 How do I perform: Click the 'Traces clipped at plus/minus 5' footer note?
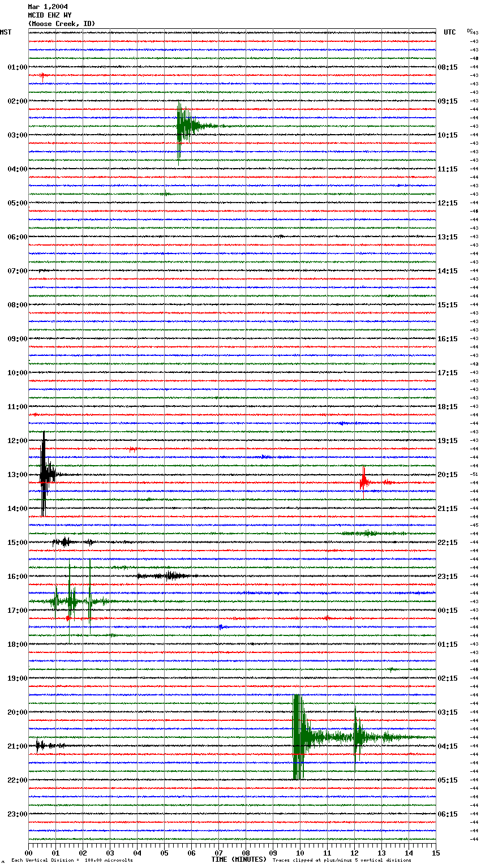pos(342,860)
